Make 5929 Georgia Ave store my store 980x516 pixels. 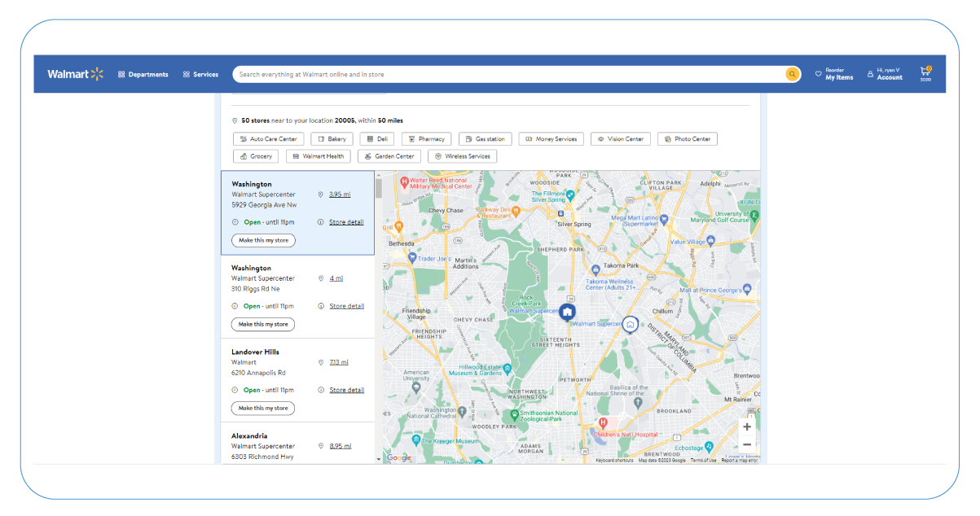263,240
